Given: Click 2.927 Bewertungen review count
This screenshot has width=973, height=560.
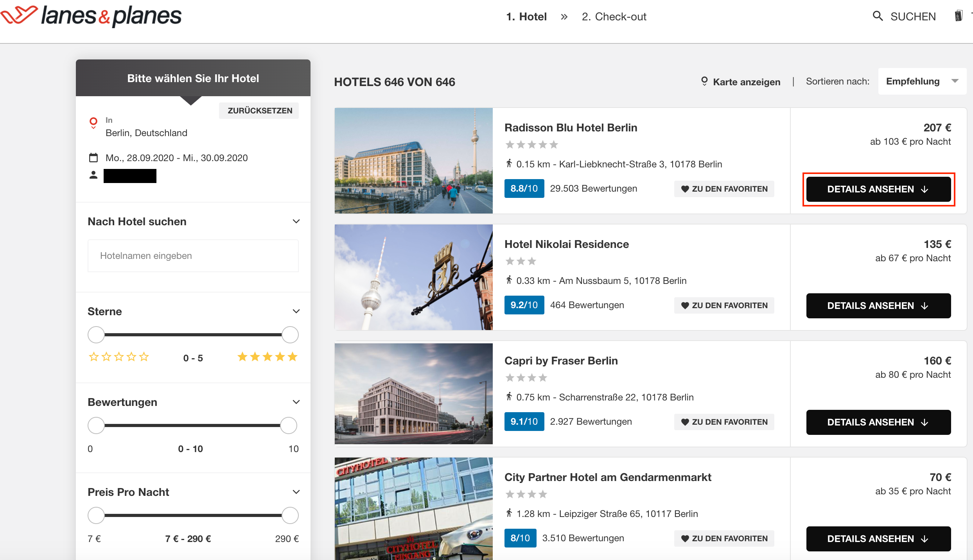Looking at the screenshot, I should coord(591,422).
